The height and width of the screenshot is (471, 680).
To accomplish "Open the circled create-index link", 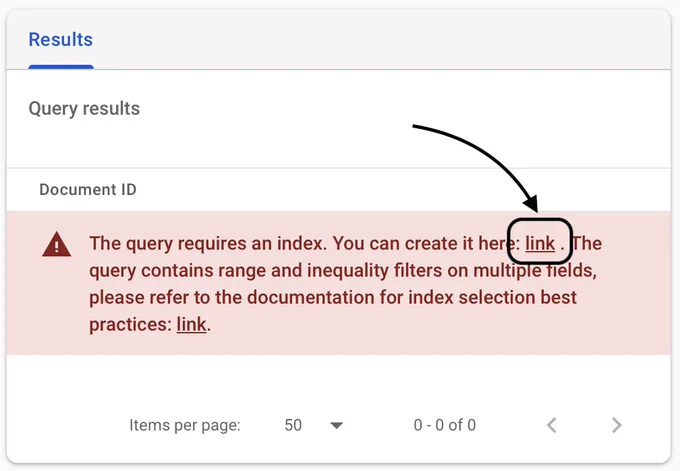I will pos(540,243).
